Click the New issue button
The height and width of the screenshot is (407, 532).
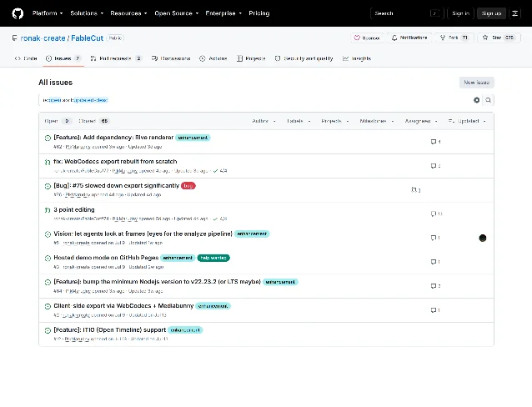476,83
